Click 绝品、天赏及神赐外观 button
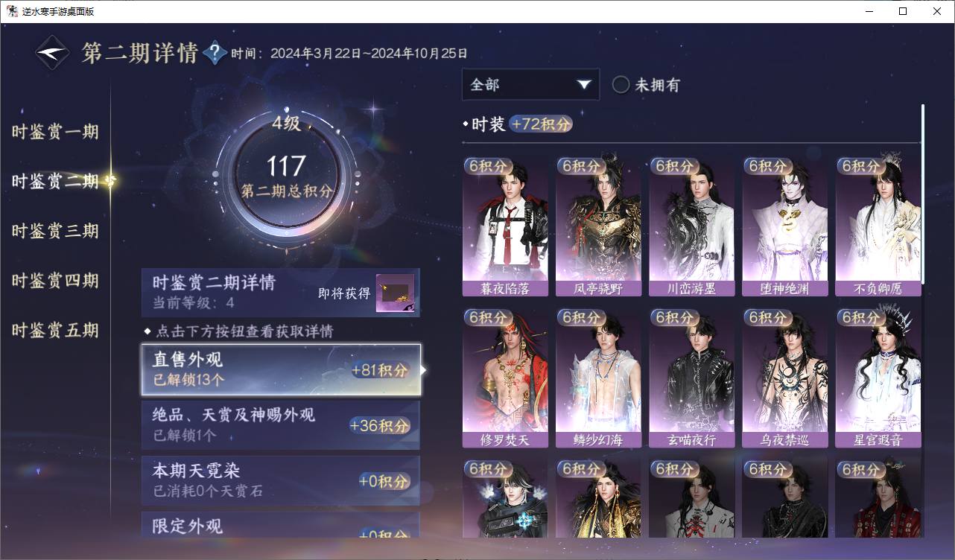 [281, 425]
